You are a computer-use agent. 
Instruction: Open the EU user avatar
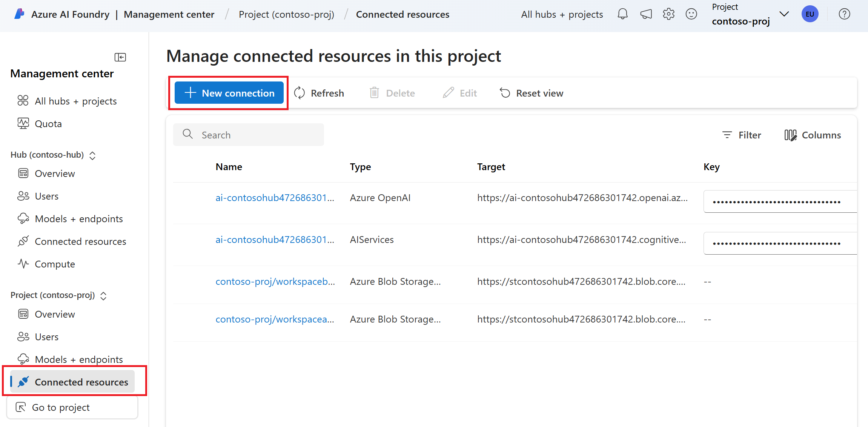click(810, 14)
